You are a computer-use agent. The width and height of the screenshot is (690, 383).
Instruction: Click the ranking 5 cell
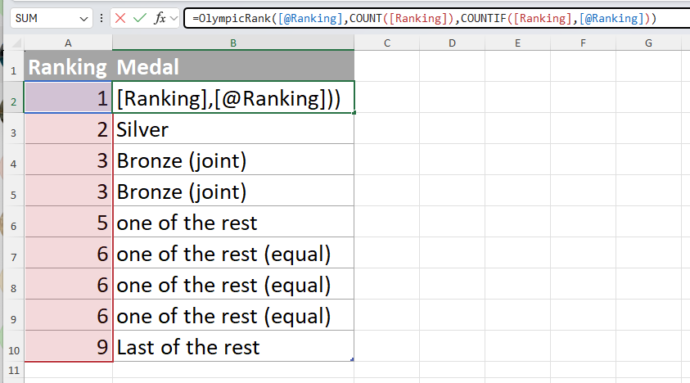tap(68, 222)
